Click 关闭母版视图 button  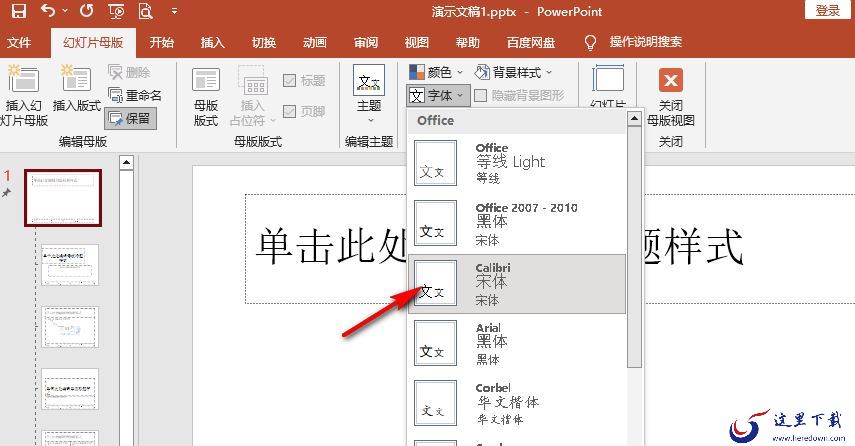(671, 97)
